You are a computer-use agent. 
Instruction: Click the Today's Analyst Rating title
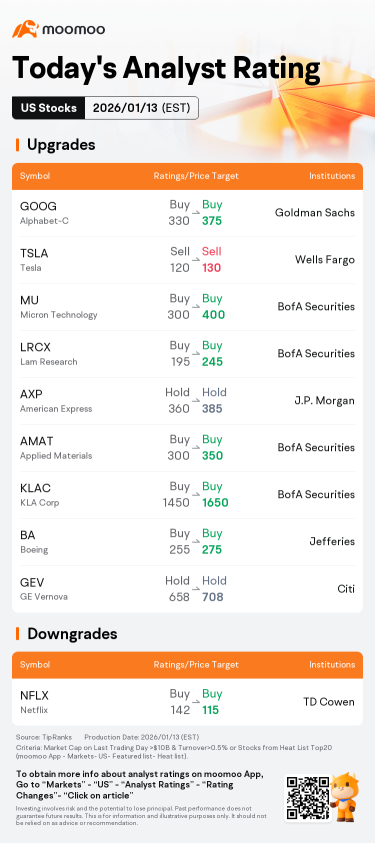(166, 69)
